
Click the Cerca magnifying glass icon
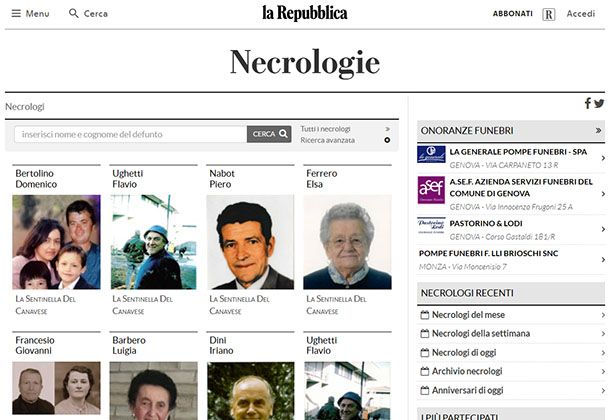click(x=74, y=13)
